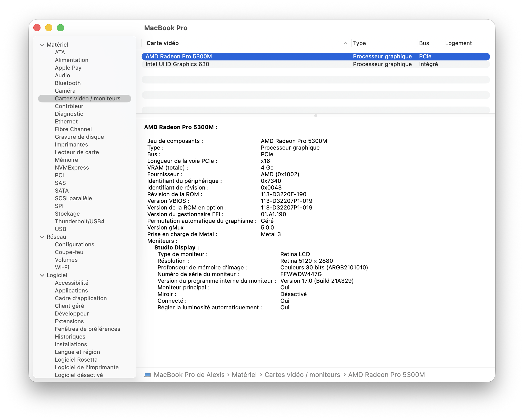Image resolution: width=524 pixels, height=420 pixels.
Task: Open Gravure de disque section
Action: tap(79, 137)
